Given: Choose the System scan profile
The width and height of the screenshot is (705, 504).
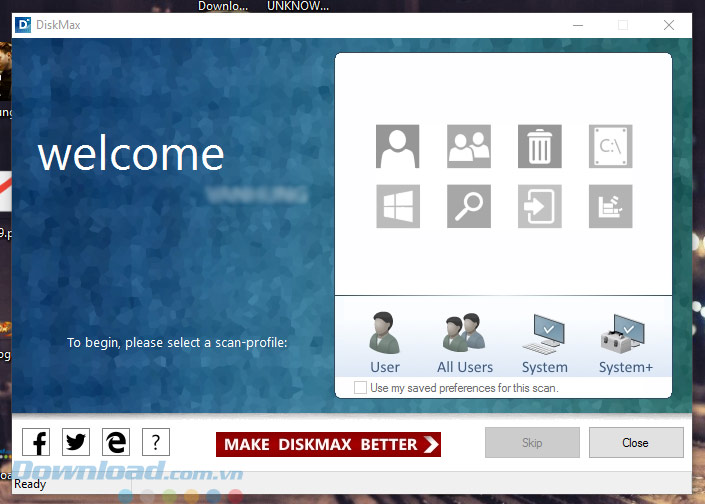Looking at the screenshot, I should point(544,343).
